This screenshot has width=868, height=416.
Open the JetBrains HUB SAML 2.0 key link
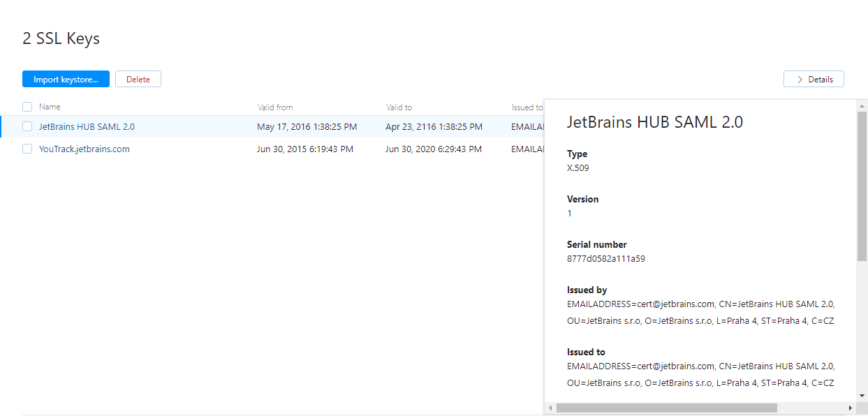(x=87, y=127)
